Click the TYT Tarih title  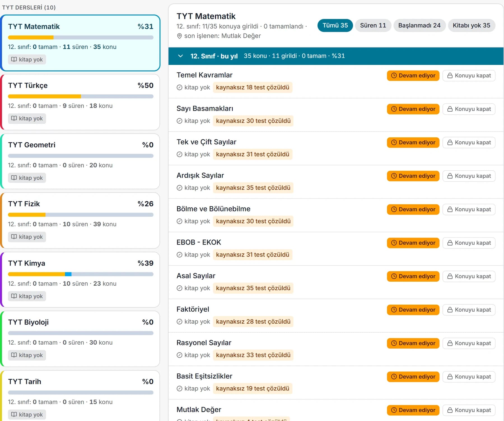pos(25,382)
